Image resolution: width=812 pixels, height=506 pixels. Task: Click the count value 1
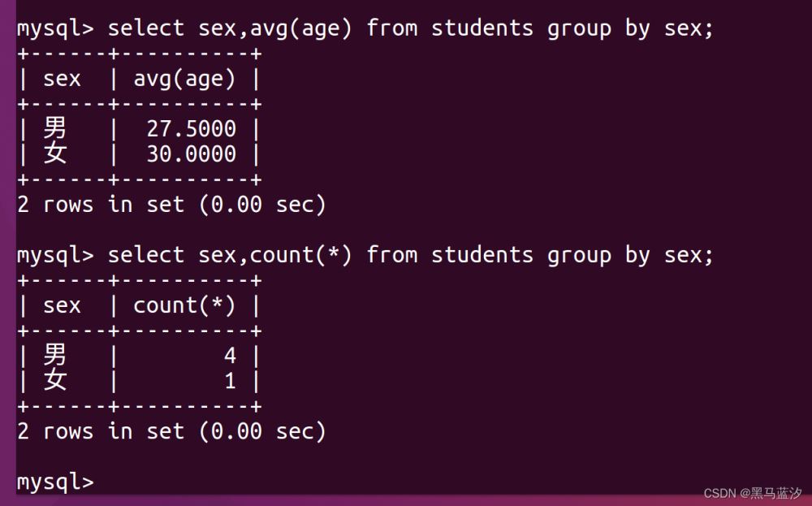tap(230, 380)
